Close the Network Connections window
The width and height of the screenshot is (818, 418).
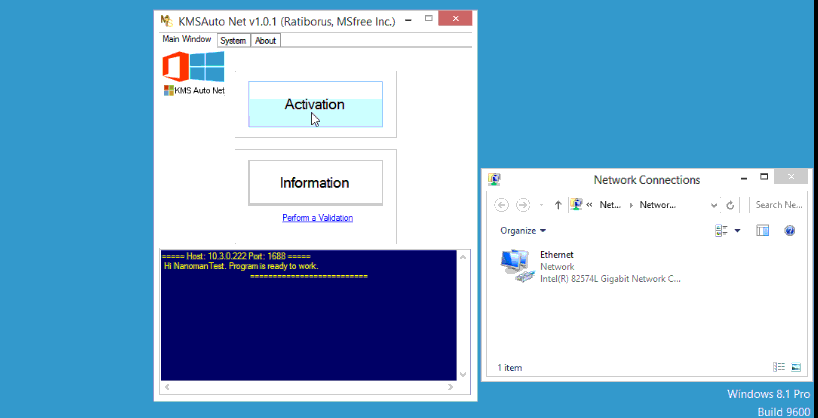pos(791,177)
